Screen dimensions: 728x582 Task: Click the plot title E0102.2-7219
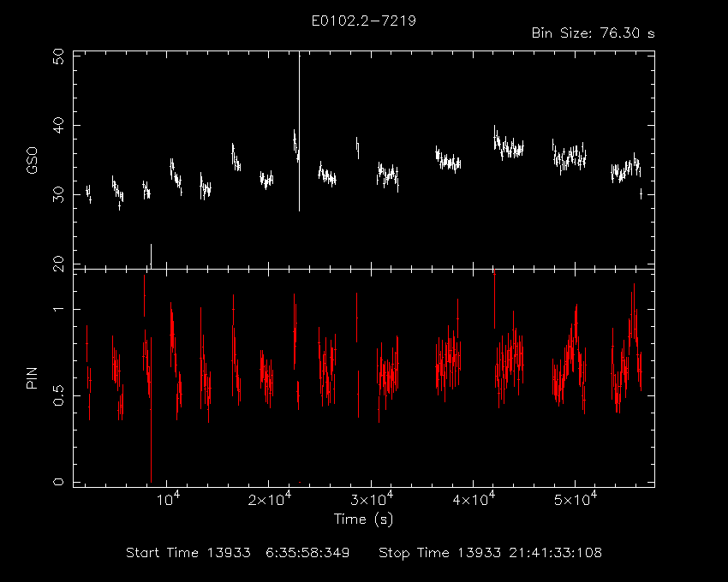(x=363, y=21)
